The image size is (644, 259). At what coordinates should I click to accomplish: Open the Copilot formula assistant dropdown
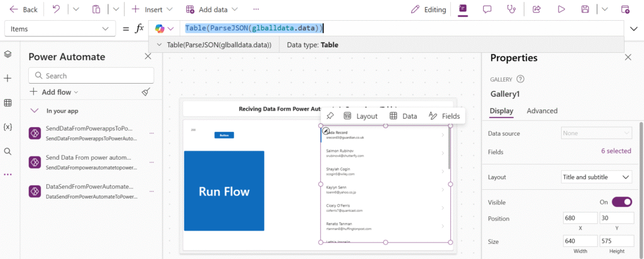tap(165, 28)
